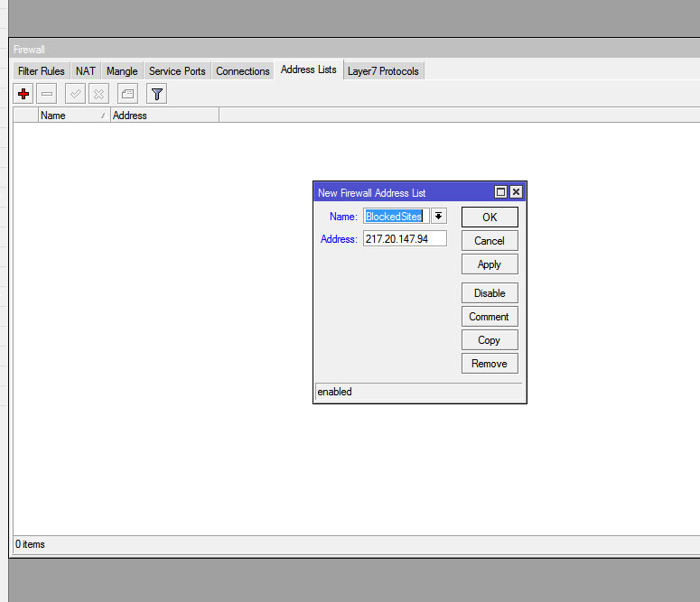Select the Mangle tab
Viewport: 700px width, 602px height.
tap(122, 71)
